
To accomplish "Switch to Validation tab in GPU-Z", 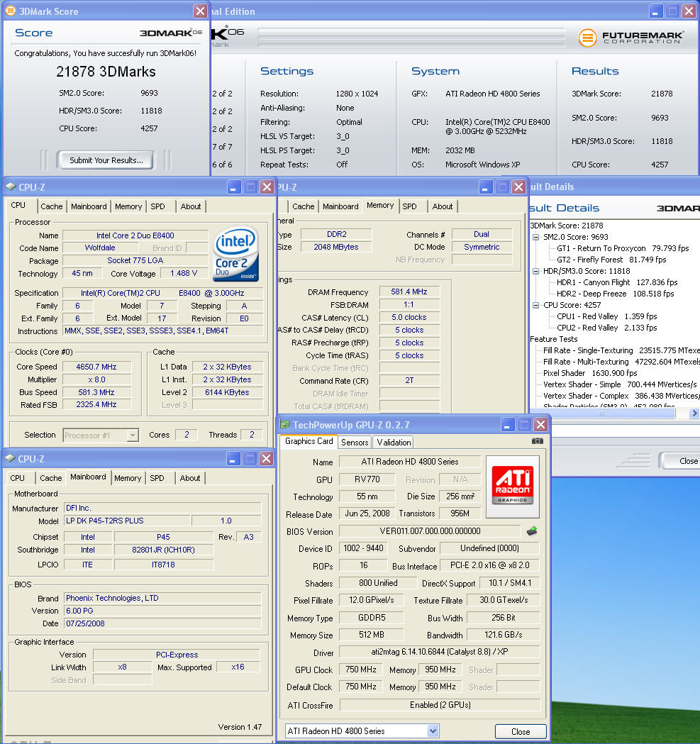I will [x=394, y=443].
